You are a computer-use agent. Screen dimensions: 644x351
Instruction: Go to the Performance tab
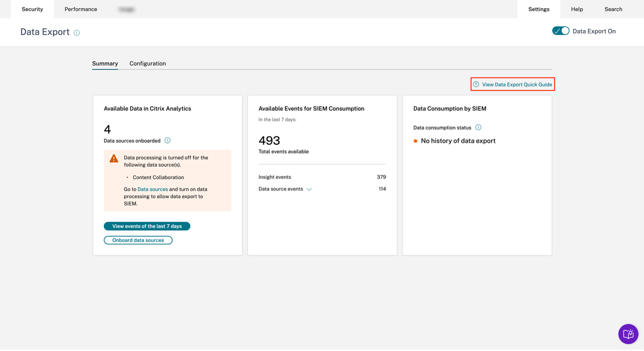click(x=81, y=9)
